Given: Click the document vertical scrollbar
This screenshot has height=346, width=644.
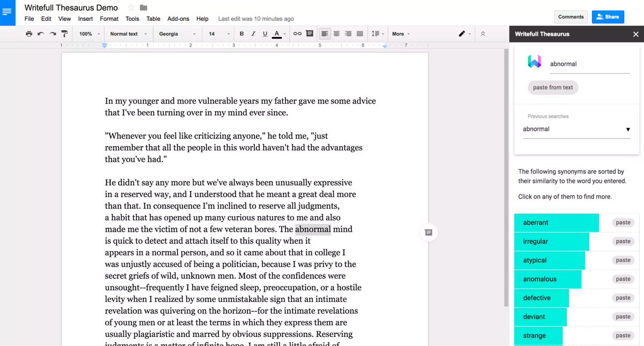Looking at the screenshot, I should [506, 177].
